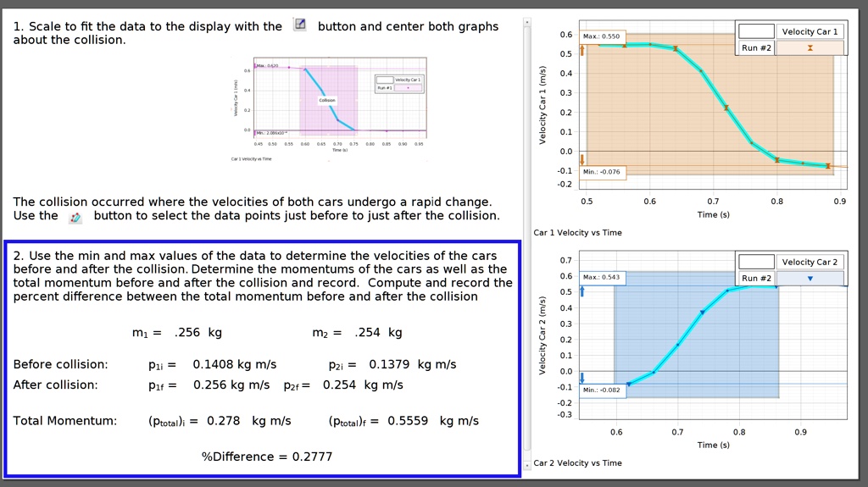Click the Velocity Car 2 legend title
The width and height of the screenshot is (868, 487).
810,262
